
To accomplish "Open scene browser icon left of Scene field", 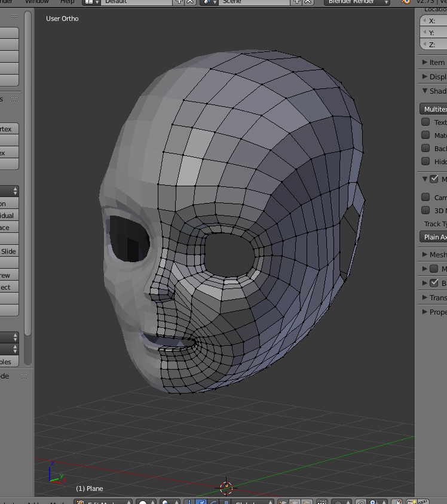I will (x=209, y=2).
